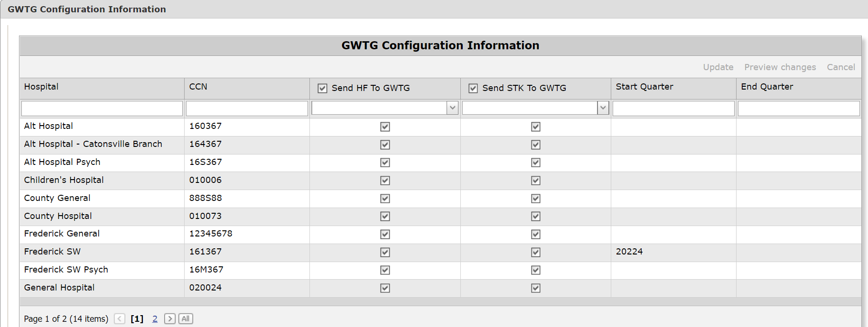868x327 pixels.
Task: Toggle Send STK To GWTG header checkbox
Action: click(473, 88)
